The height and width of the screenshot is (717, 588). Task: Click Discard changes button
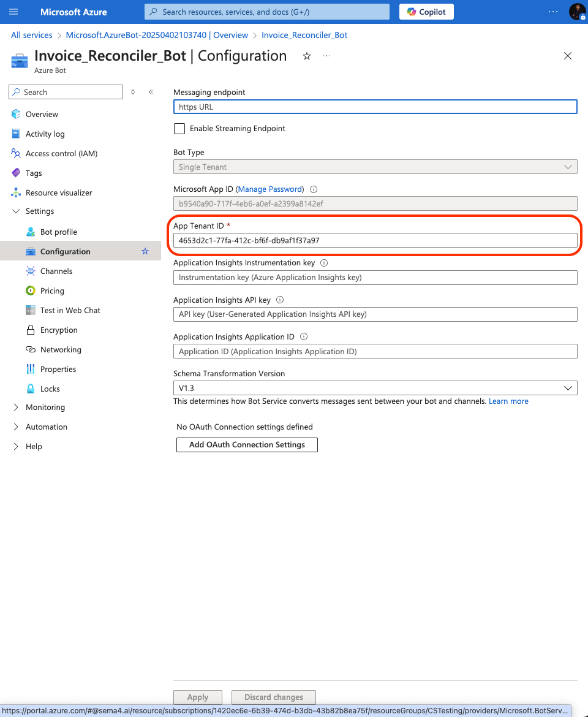[274, 697]
